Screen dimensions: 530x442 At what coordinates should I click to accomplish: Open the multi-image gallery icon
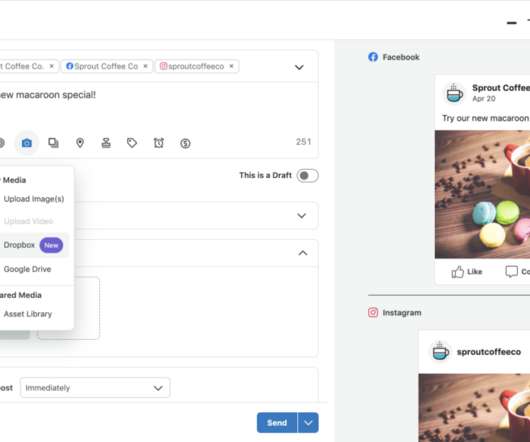pos(53,143)
